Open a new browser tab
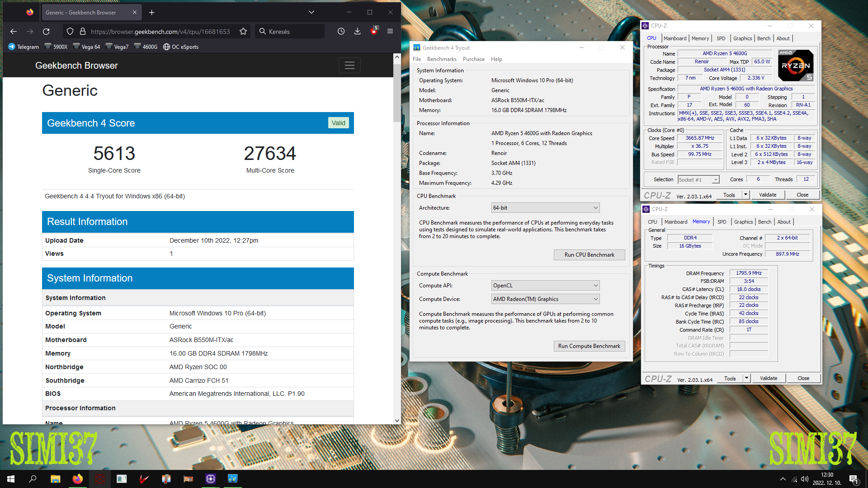The width and height of the screenshot is (868, 488). [x=152, y=12]
